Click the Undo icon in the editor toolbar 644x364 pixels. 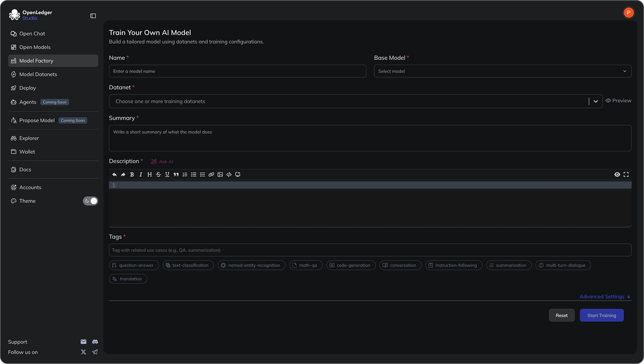click(114, 174)
